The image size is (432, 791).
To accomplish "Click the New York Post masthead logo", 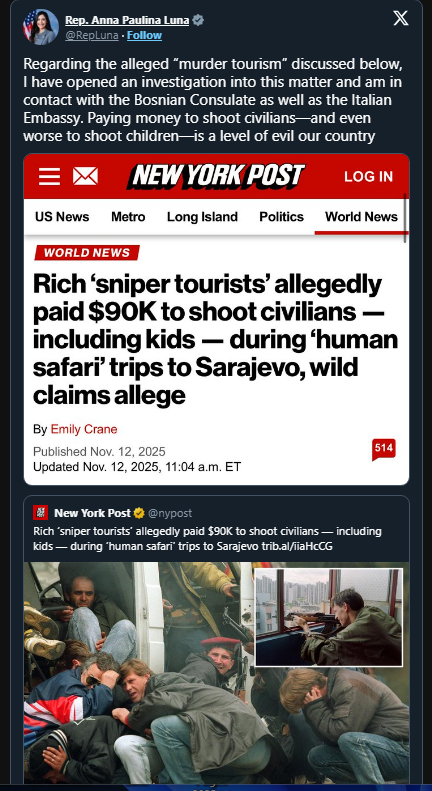I will pos(219,177).
